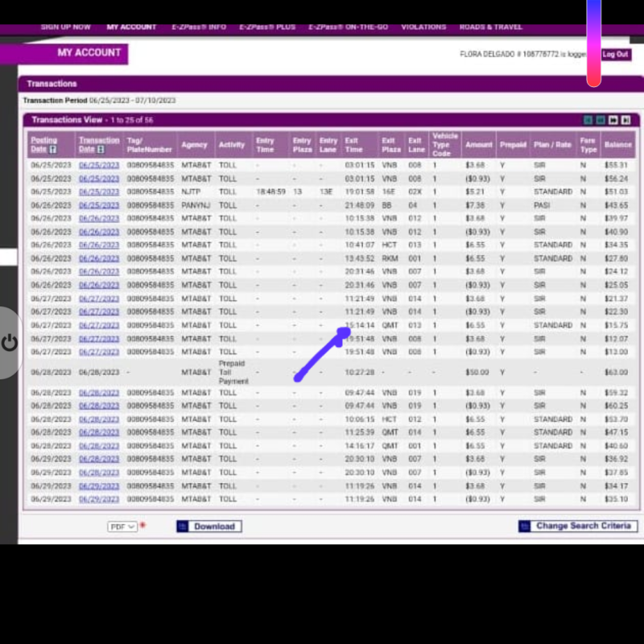This screenshot has height=644, width=644.
Task: Open transaction date link for PANYNJ toll row
Action: pyautogui.click(x=99, y=205)
